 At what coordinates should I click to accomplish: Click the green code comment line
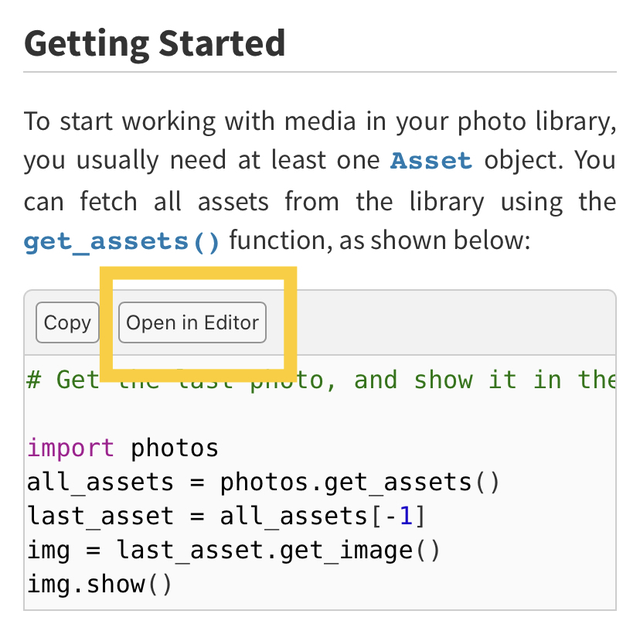coord(320,380)
